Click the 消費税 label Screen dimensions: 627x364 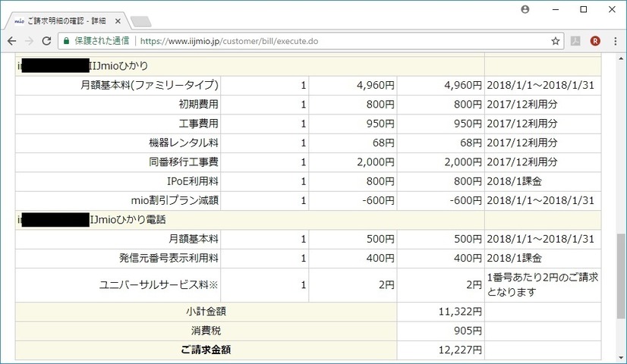pyautogui.click(x=206, y=331)
